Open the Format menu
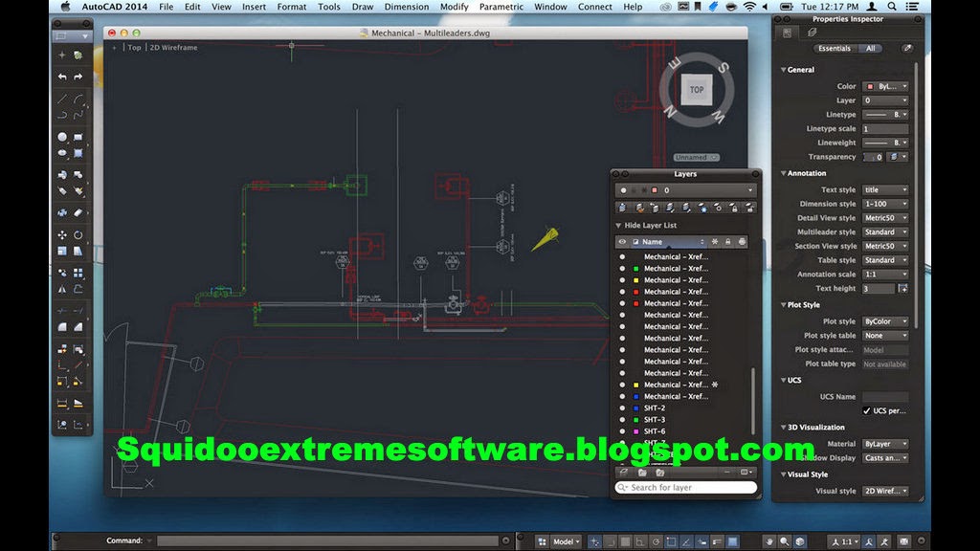 [x=292, y=7]
